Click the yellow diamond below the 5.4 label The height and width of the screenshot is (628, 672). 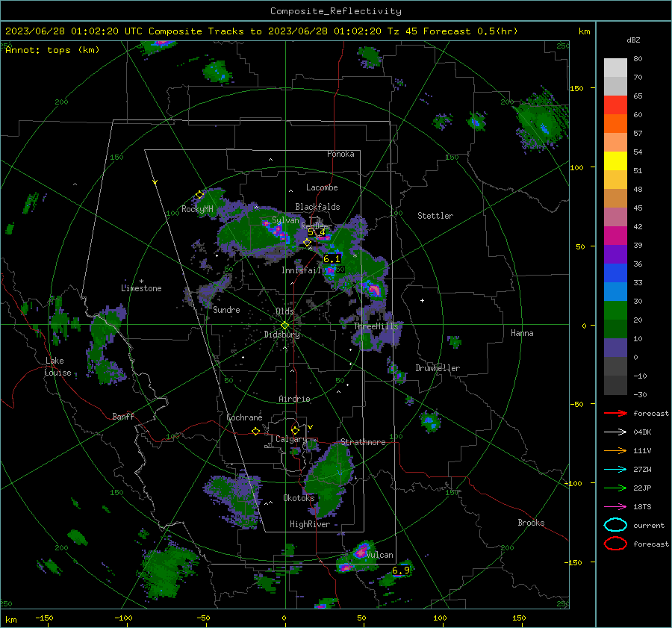tap(307, 243)
